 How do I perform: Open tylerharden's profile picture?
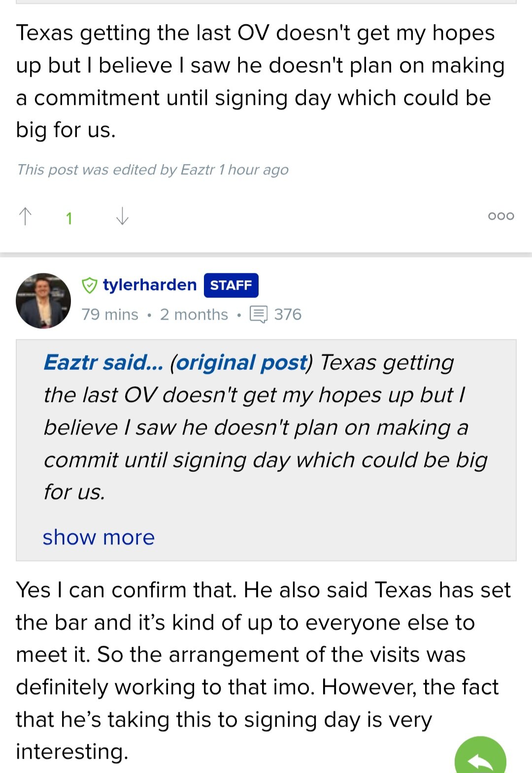[43, 301]
